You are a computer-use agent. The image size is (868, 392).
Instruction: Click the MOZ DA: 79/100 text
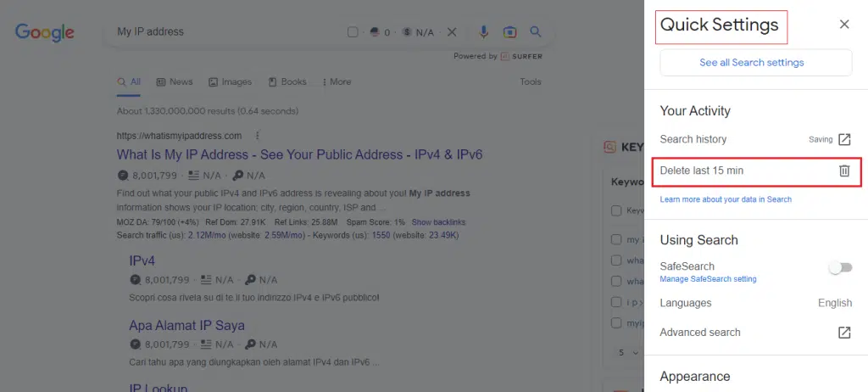point(158,222)
